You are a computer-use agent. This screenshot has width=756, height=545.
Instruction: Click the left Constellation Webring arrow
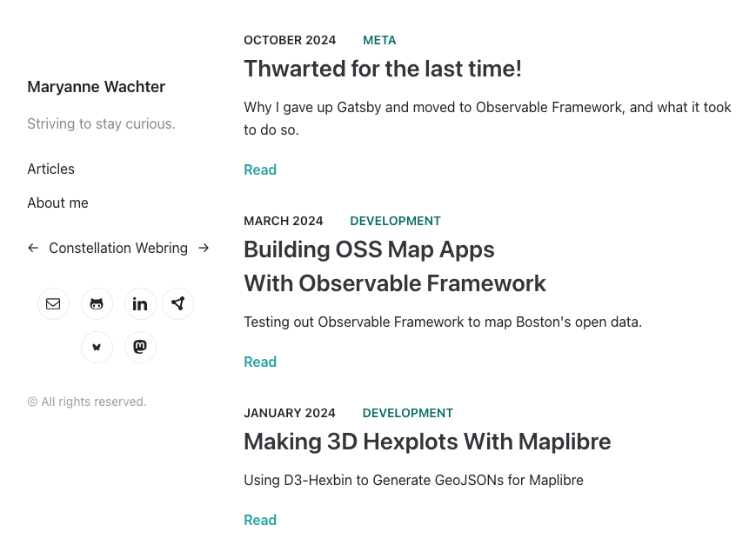point(33,248)
